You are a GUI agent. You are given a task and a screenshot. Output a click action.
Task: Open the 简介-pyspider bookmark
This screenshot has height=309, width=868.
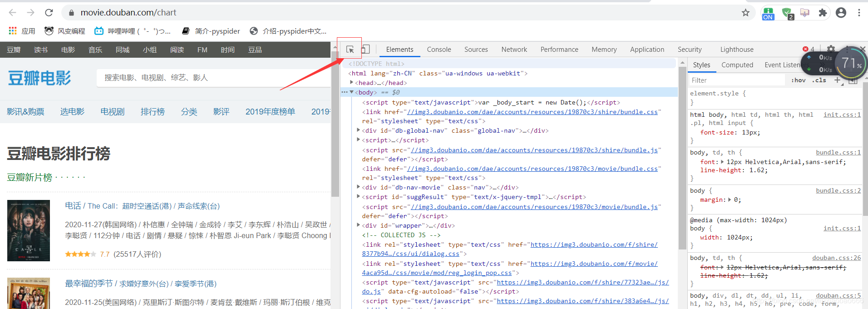[x=211, y=31]
